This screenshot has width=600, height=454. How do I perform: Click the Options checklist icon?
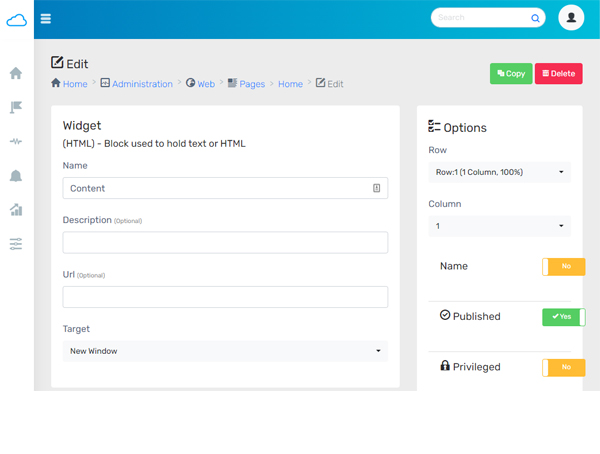click(x=434, y=126)
